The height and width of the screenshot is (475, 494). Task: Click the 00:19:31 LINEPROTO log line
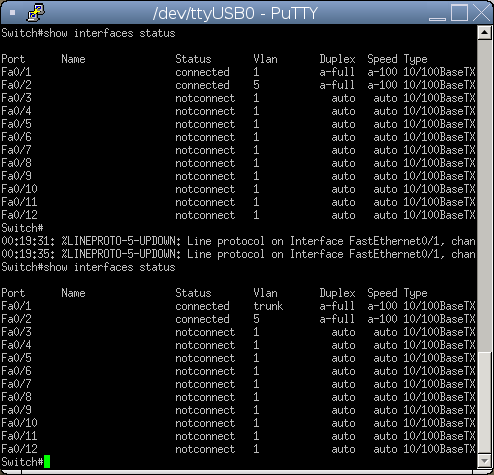(238, 241)
